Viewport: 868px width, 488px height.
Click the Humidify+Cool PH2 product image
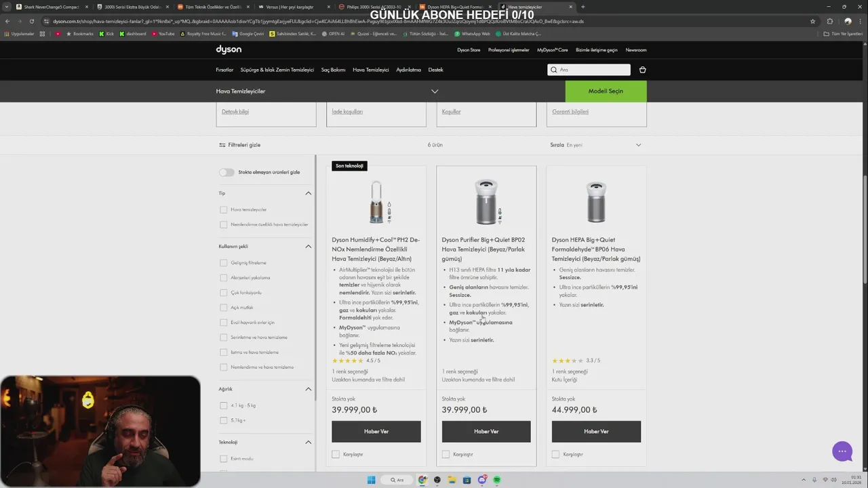[x=376, y=202]
